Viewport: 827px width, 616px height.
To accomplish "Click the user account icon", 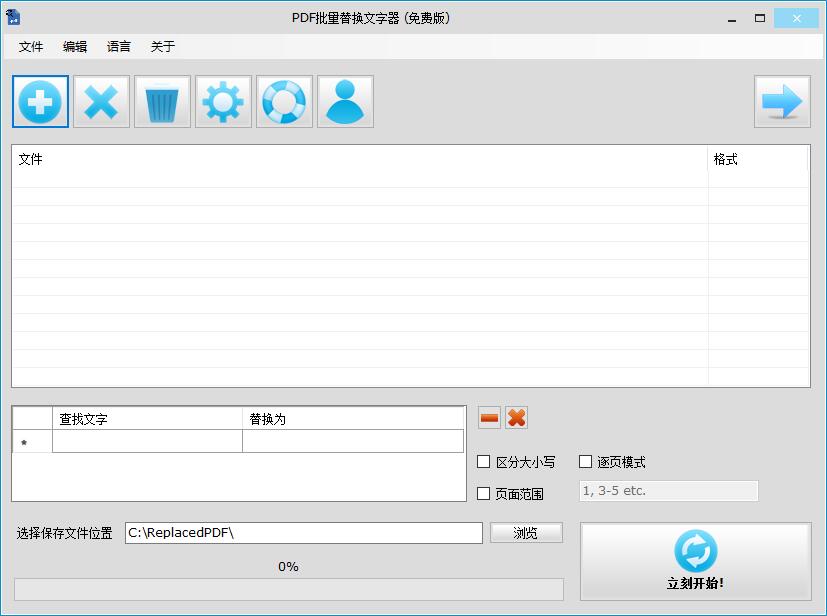I will point(345,101).
